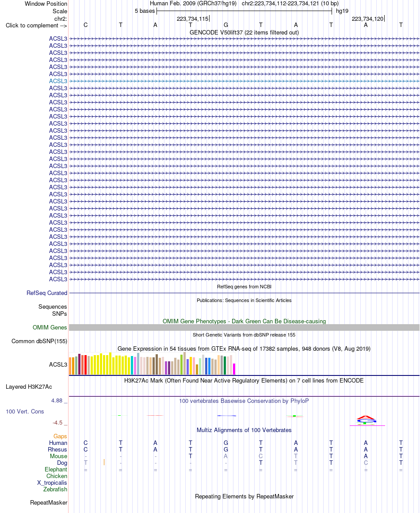The height and width of the screenshot is (513, 420).
Task: Click the 'RefSeq genes from NCBI' title
Action: pyautogui.click(x=244, y=287)
